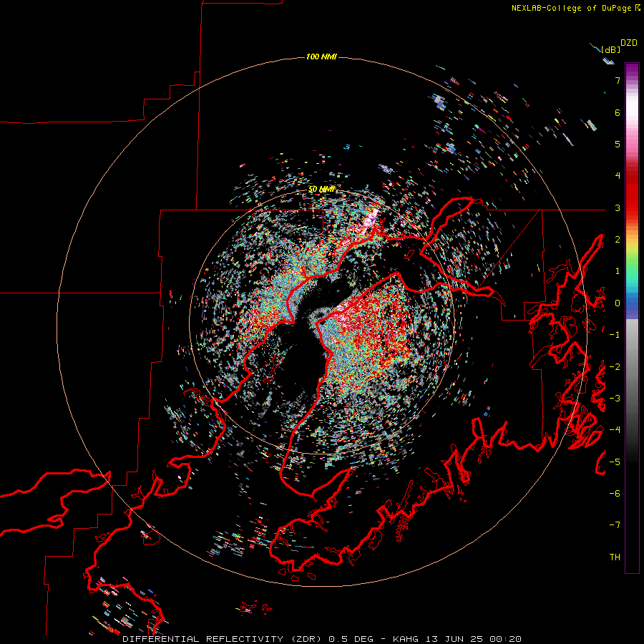Click the 7 value on the color scale
Viewport: 644px width, 644px height.
(x=618, y=80)
